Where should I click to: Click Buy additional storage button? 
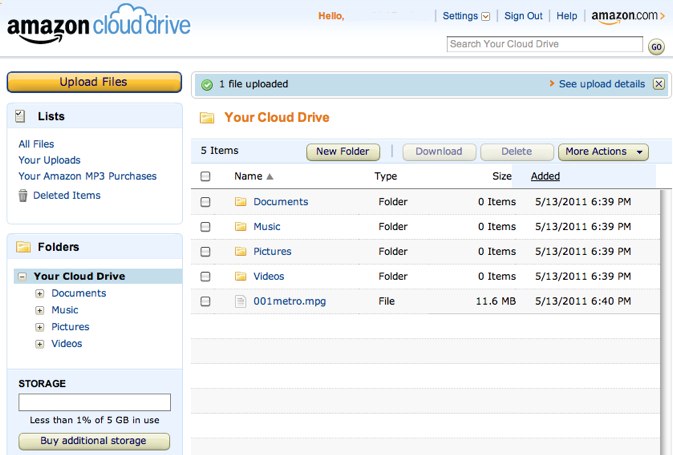(x=94, y=441)
